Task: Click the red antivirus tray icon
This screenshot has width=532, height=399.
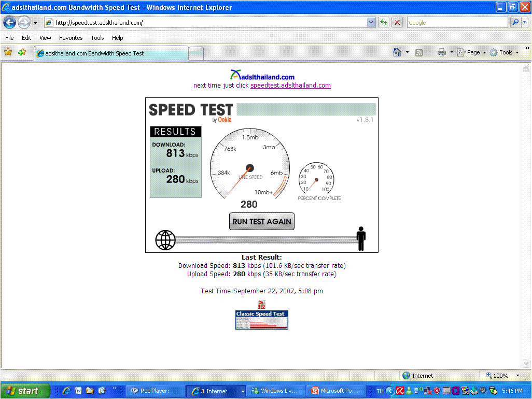Action: tap(400, 391)
